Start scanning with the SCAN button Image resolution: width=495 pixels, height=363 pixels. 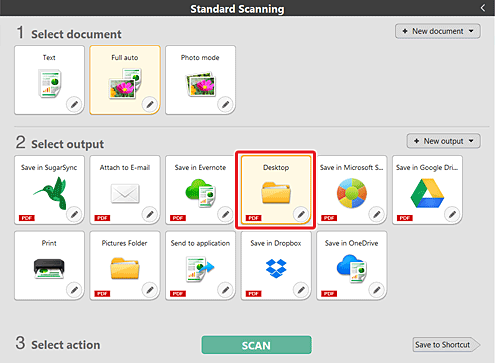[256, 345]
